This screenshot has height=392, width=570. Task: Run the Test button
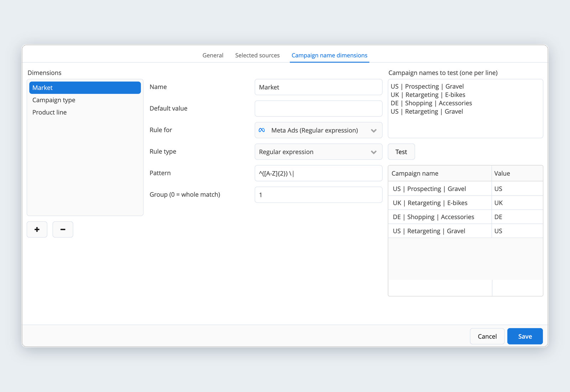coord(401,152)
